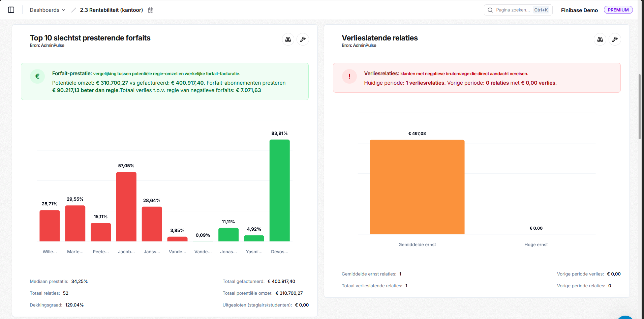Click the green euro icon in banner
The height and width of the screenshot is (319, 644).
pos(37,76)
